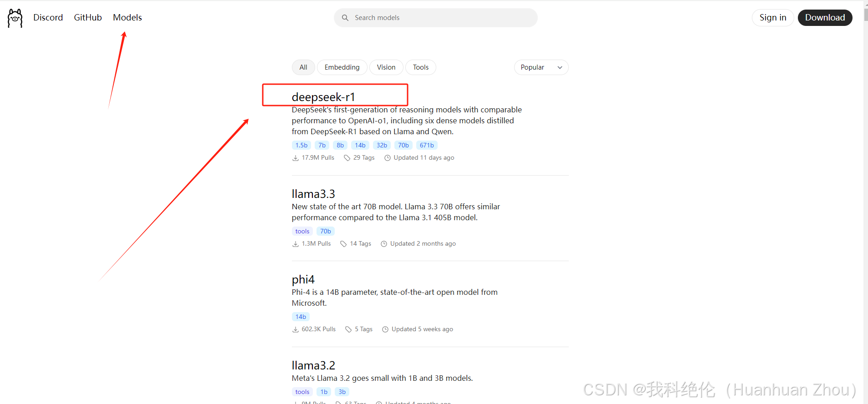Screen dimensions: 868x404
Task: Click the '29 Tags' text
Action: tap(364, 158)
